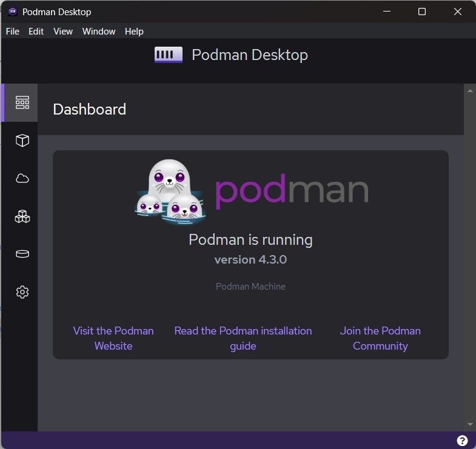This screenshot has width=476, height=449.
Task: Click the help question mark icon
Action: click(x=462, y=441)
